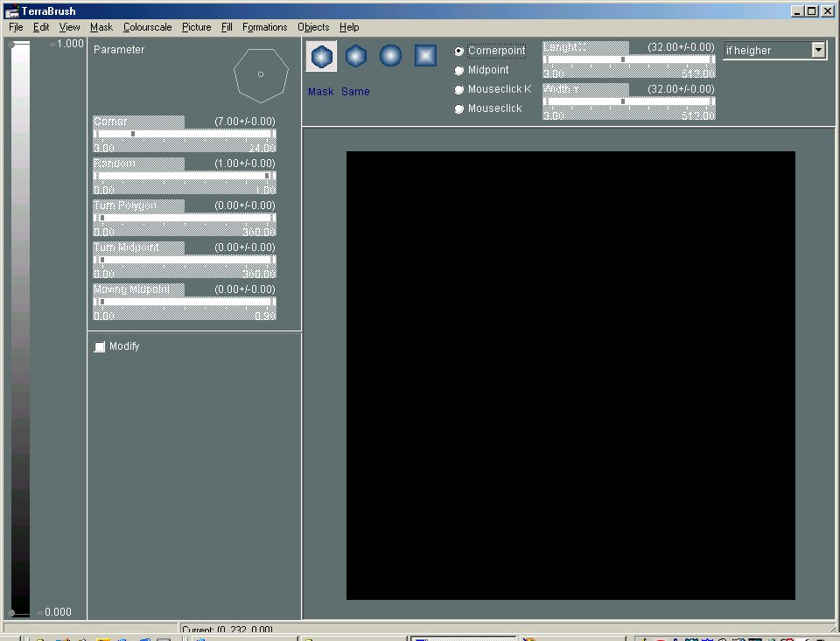The image size is (840, 641).
Task: Click the Same label under brushes
Action: [355, 92]
